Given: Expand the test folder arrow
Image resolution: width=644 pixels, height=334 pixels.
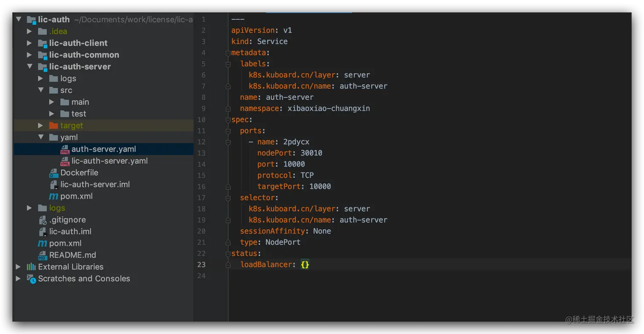Looking at the screenshot, I should tap(52, 114).
